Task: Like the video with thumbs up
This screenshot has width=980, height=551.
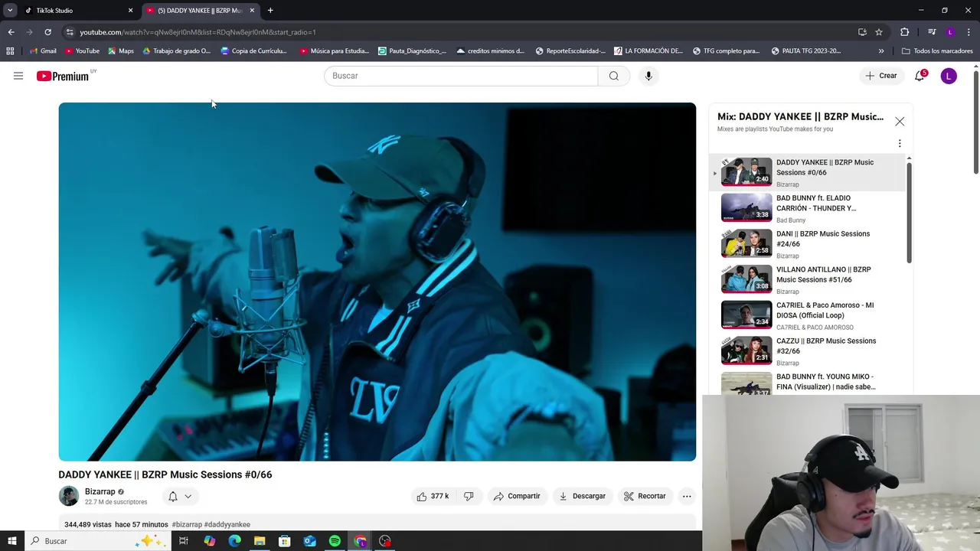Action: pyautogui.click(x=433, y=496)
